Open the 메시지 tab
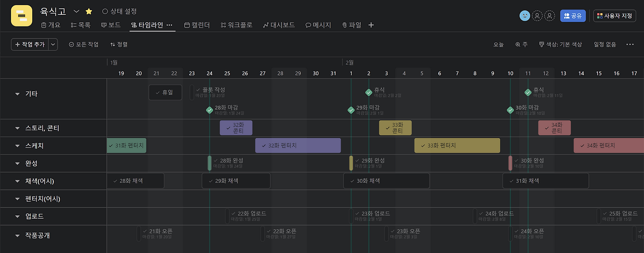The height and width of the screenshot is (253, 644). (x=318, y=25)
